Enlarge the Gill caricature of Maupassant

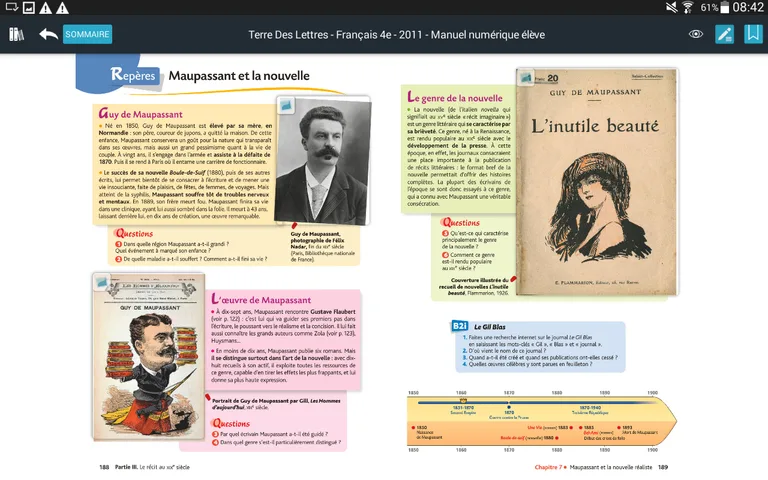149,356
